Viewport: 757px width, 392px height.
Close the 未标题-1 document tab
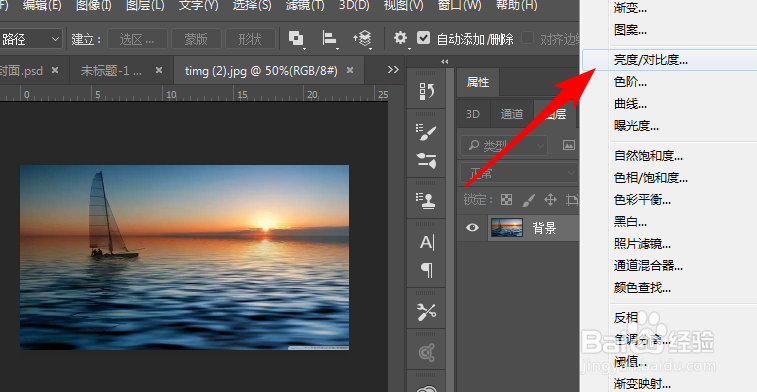tap(159, 70)
